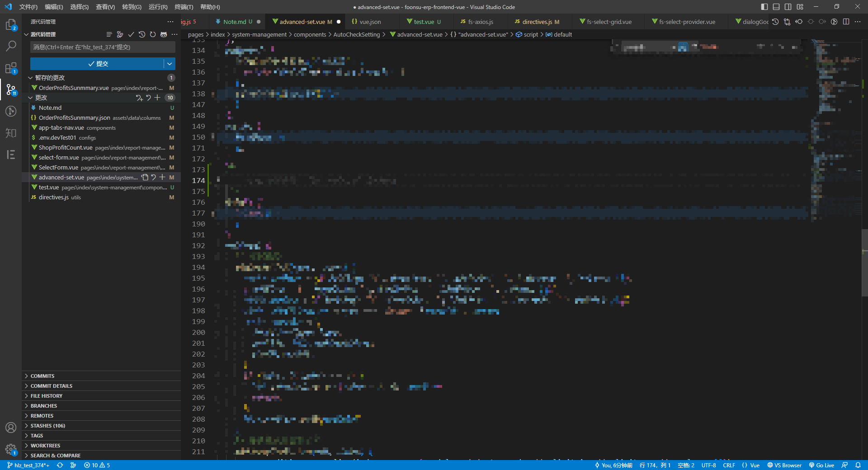Toggle secondary side bar visibility
Image resolution: width=868 pixels, height=470 pixels.
788,7
